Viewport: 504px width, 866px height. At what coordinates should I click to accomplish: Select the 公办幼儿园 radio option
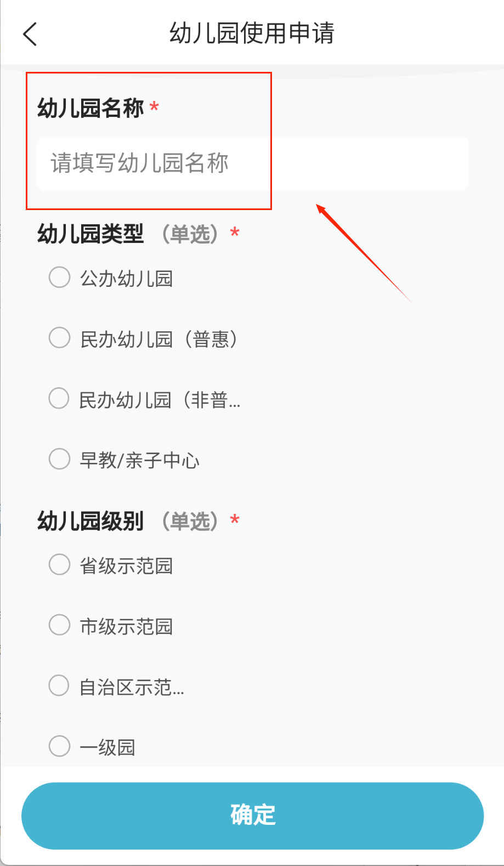click(59, 278)
